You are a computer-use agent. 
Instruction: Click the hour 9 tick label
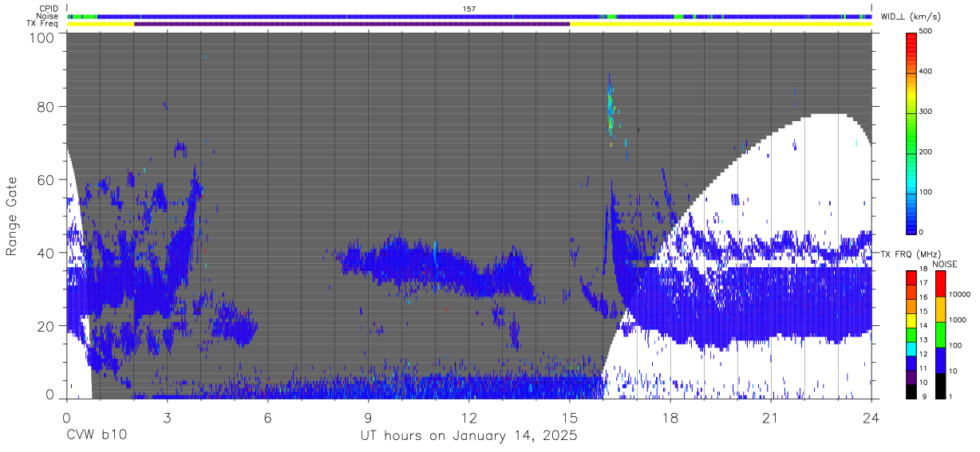(369, 417)
